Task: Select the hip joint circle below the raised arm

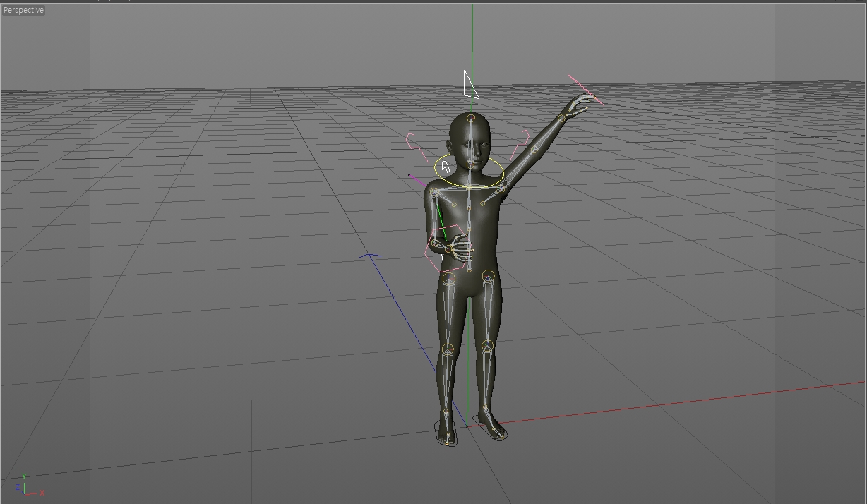Action: click(488, 276)
